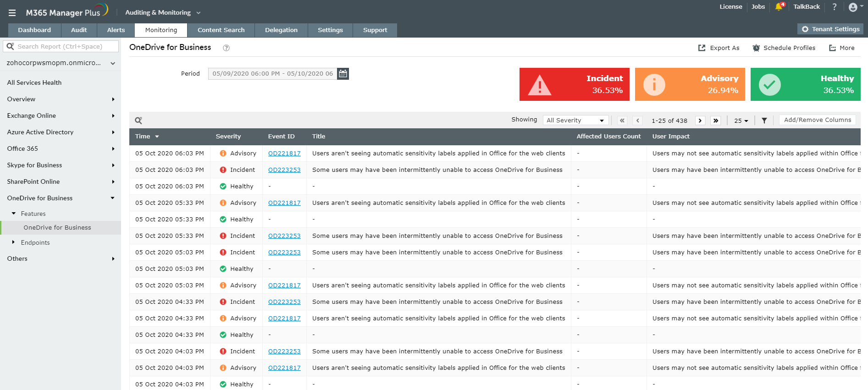868x390 pixels.
Task: Expand the SharePoint Online section
Action: click(x=61, y=181)
